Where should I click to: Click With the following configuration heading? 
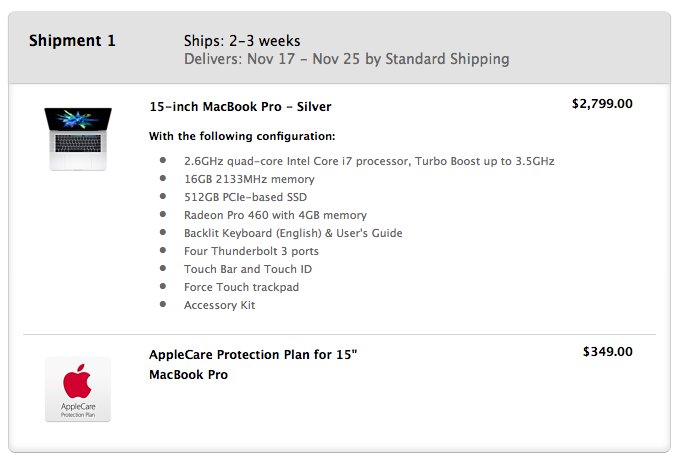click(242, 136)
